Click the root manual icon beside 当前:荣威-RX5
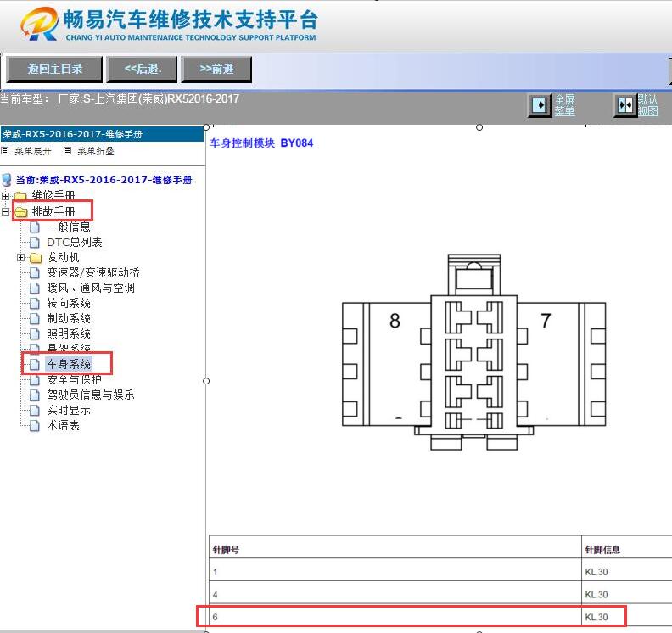Image resolution: width=672 pixels, height=633 pixels. (x=7, y=180)
